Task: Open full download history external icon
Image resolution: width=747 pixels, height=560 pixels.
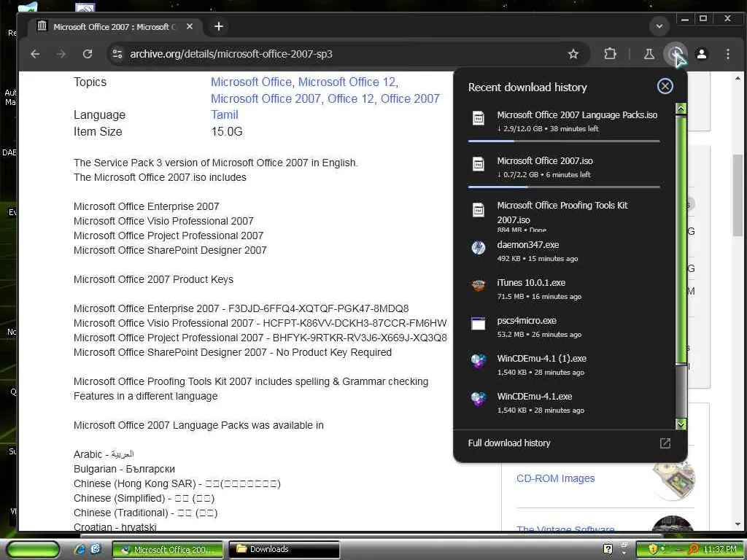Action: (665, 443)
